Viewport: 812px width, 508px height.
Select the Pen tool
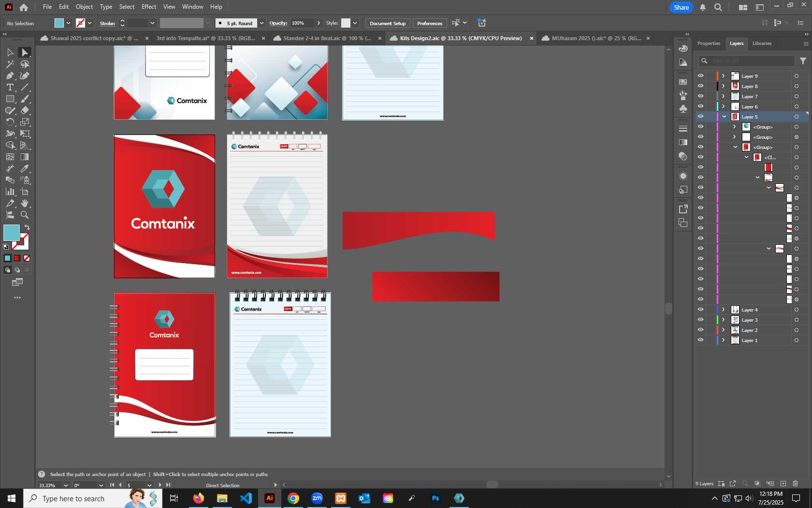pyautogui.click(x=10, y=75)
